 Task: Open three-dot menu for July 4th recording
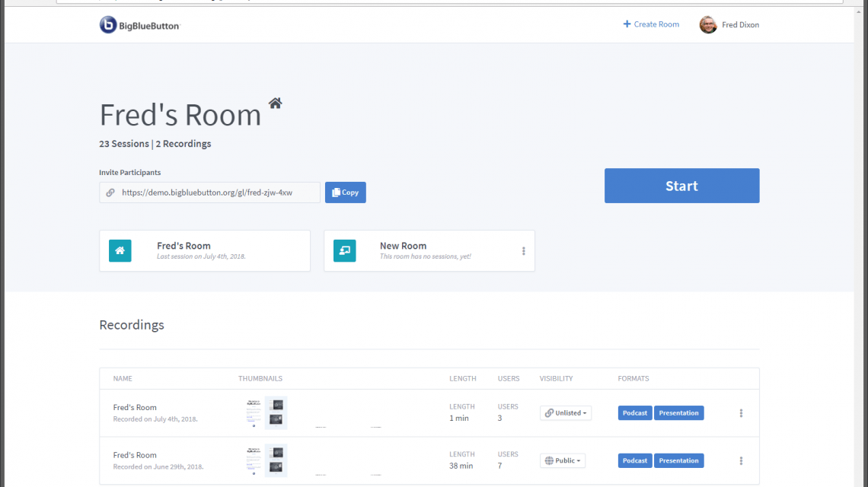tap(742, 413)
